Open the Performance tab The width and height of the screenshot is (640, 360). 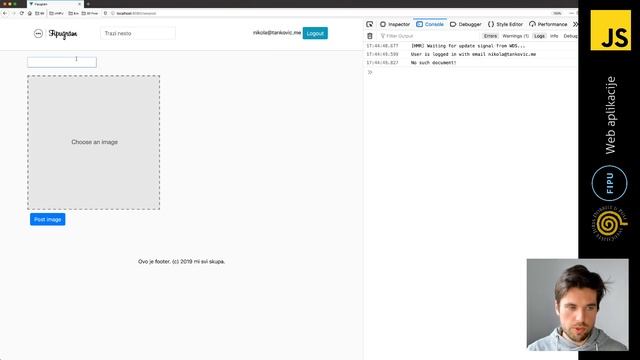pos(548,24)
